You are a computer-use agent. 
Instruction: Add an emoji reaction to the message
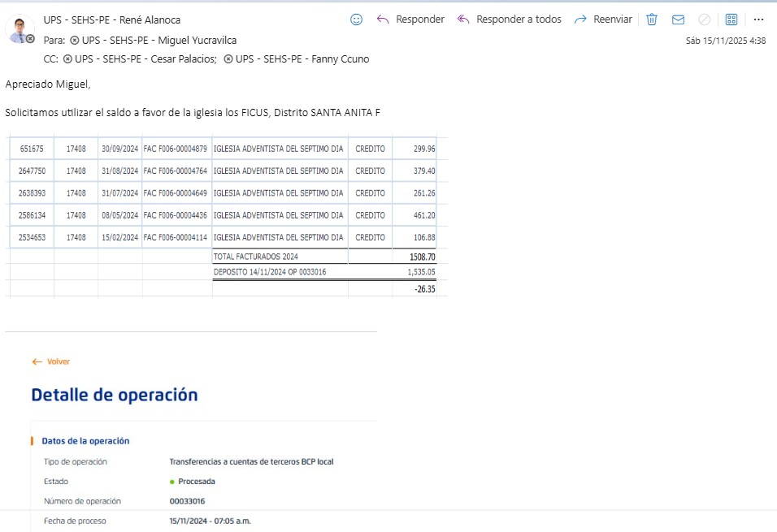[356, 19]
